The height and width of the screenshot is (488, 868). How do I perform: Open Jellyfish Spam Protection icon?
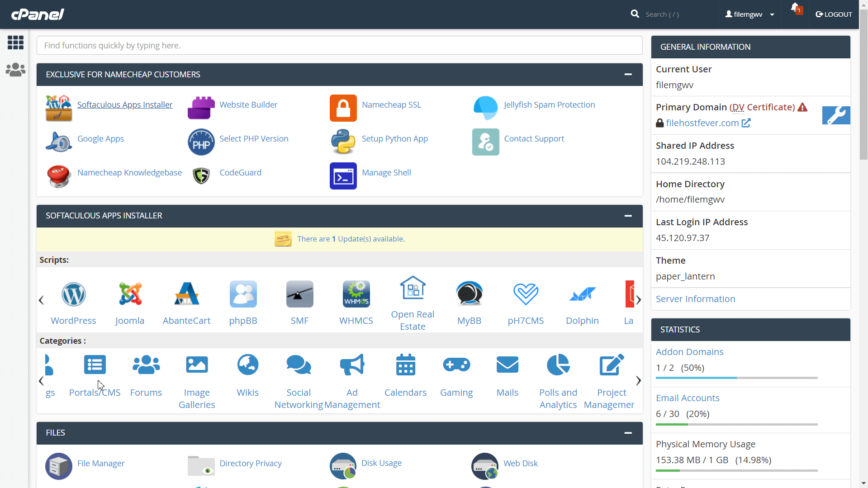[485, 108]
